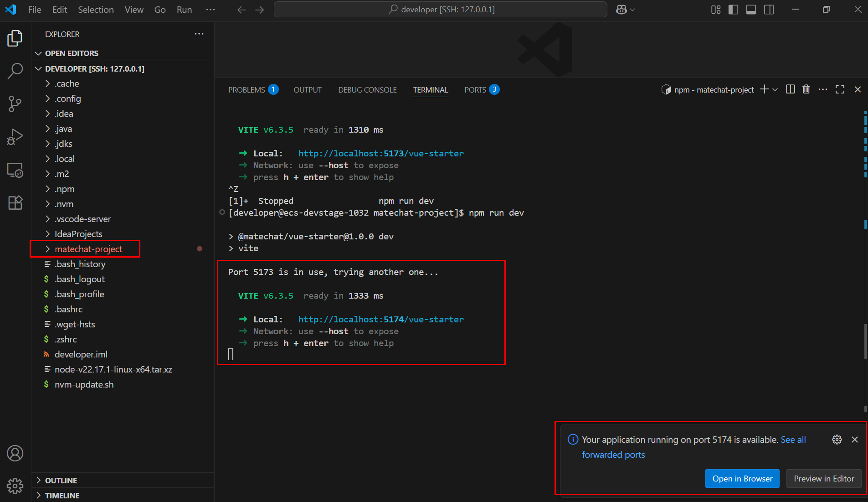This screenshot has height=502, width=868.
Task: Open the Run and Debug view
Action: point(15,137)
